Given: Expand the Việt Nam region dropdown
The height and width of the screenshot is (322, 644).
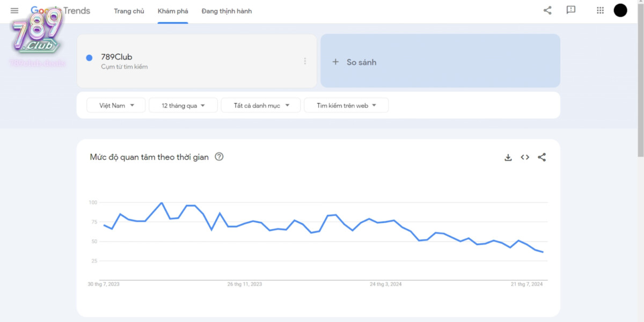Looking at the screenshot, I should tap(115, 105).
